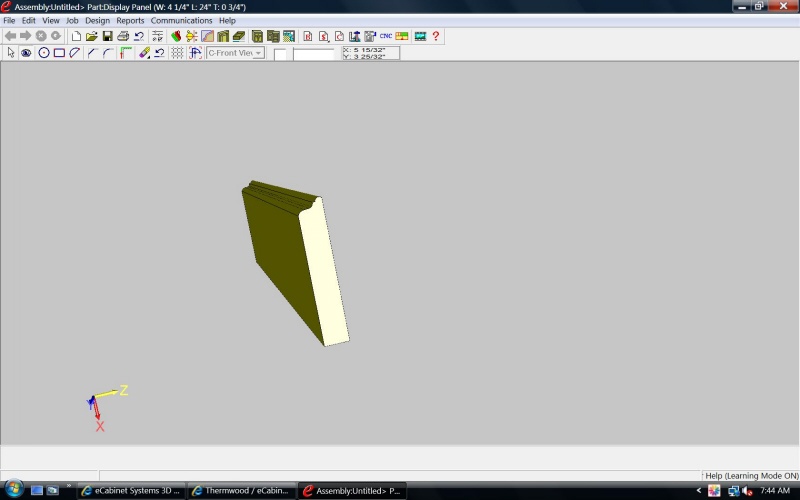
Task: Click the Windows Start orb
Action: 14,490
